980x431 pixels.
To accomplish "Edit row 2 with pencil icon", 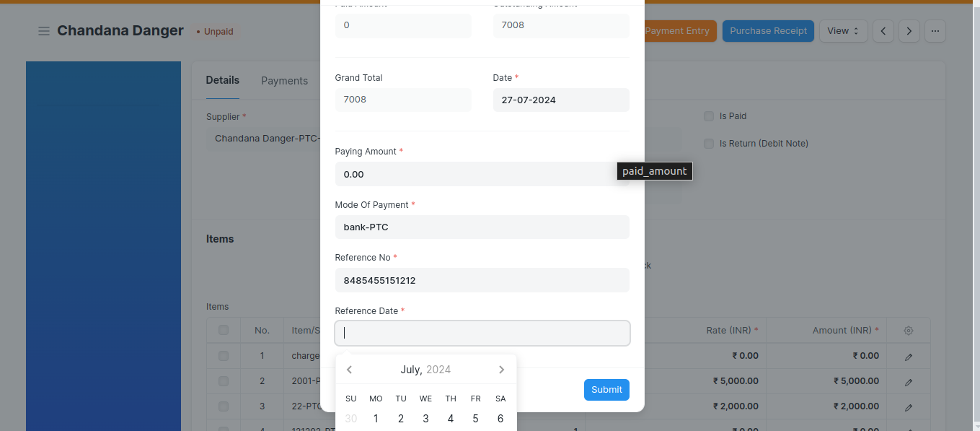I will click(909, 381).
